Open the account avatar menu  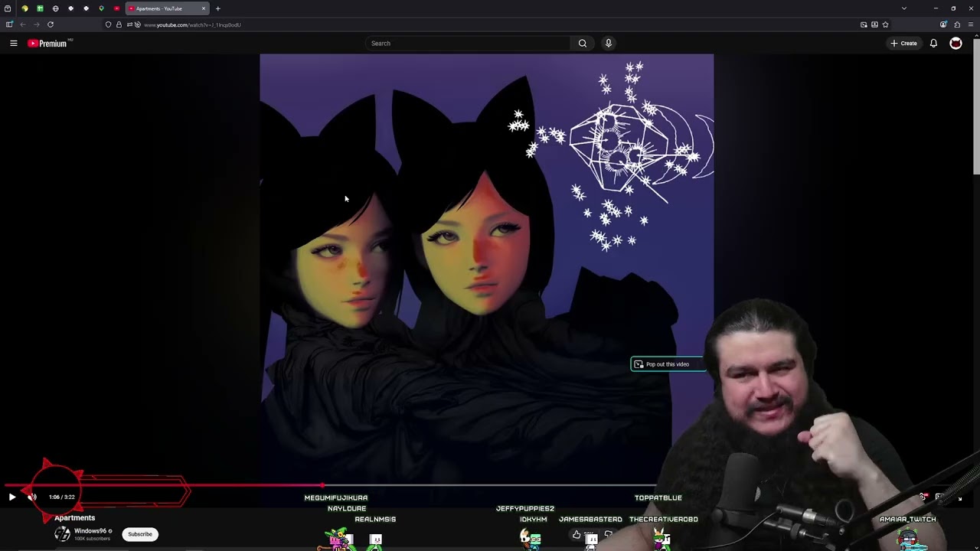point(955,44)
